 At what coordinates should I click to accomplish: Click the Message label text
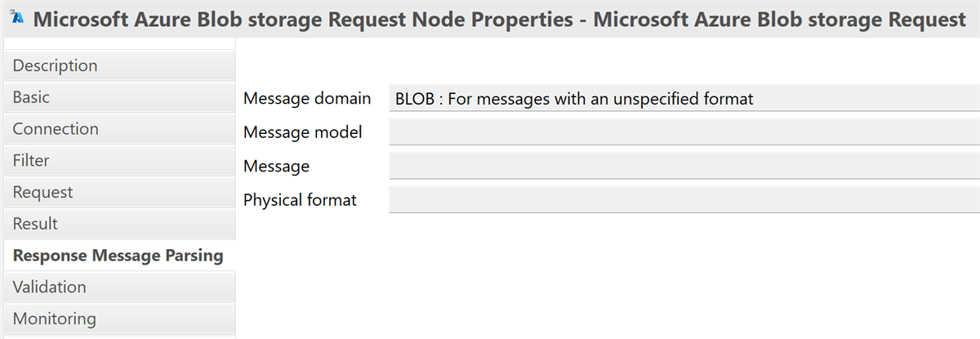point(276,167)
